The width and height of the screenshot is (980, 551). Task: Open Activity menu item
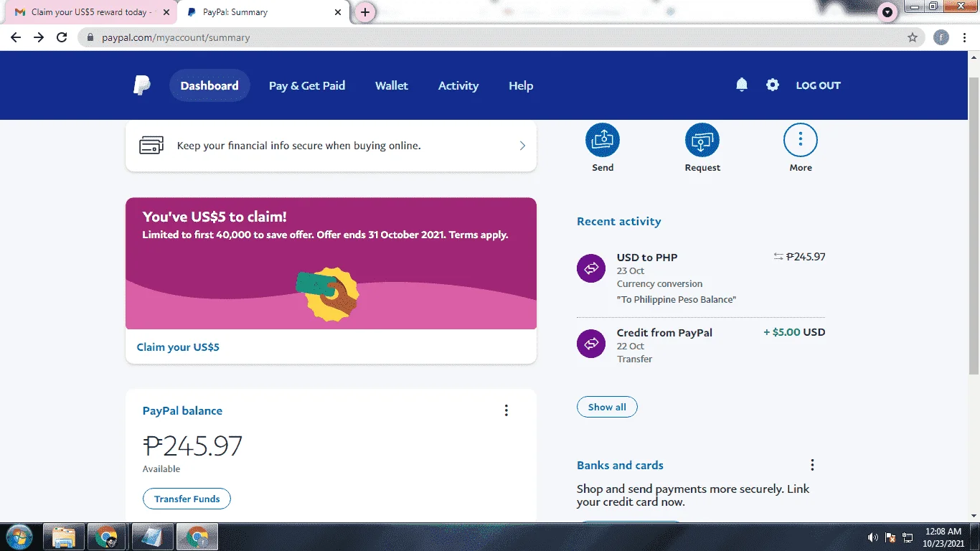tap(458, 85)
